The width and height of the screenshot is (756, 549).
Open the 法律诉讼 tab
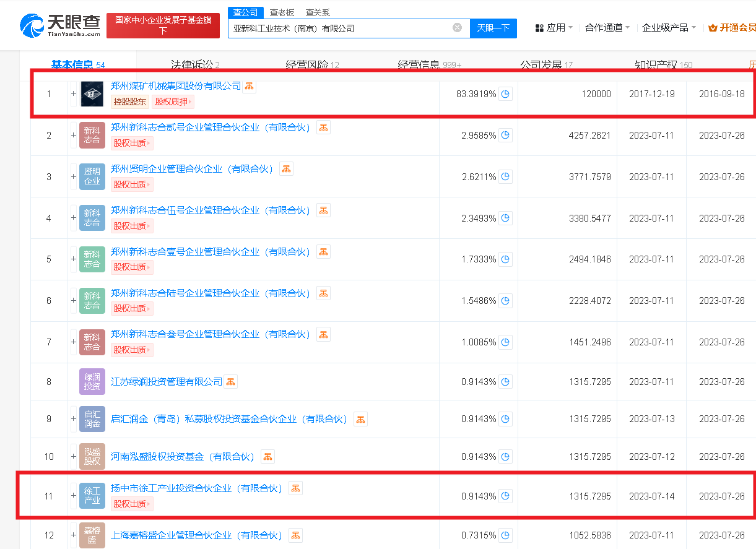195,64
